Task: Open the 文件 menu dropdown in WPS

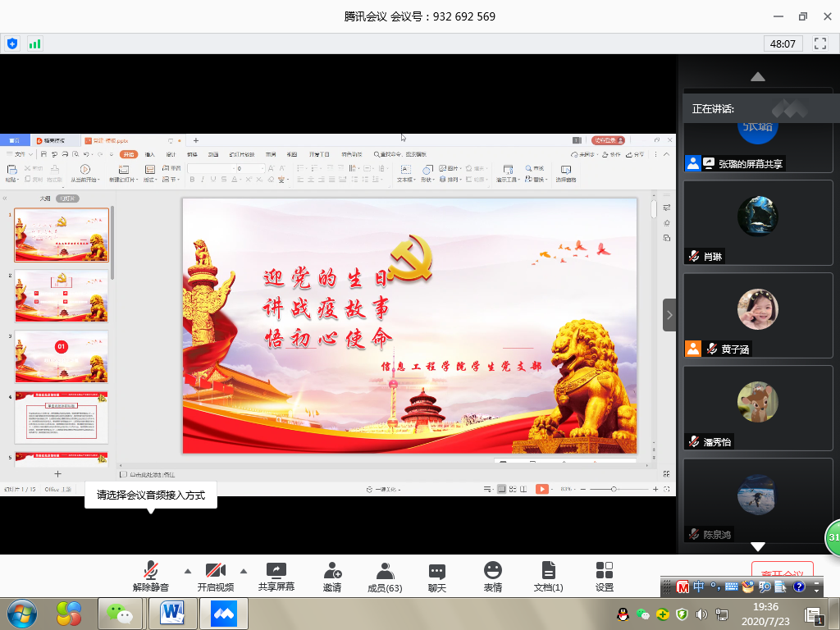Action: [x=20, y=154]
